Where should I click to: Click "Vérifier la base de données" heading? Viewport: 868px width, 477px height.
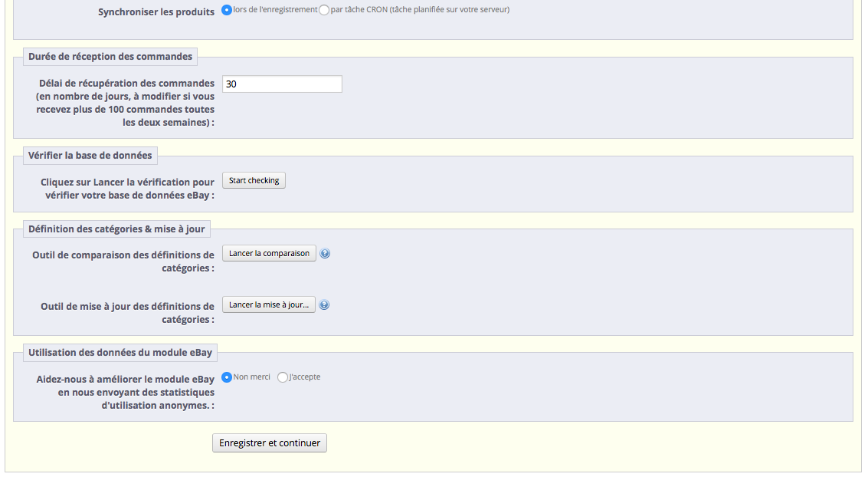click(x=90, y=156)
